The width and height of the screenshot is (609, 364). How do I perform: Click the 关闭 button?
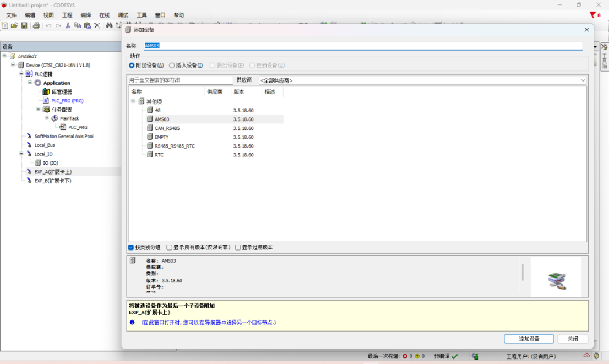tap(573, 339)
